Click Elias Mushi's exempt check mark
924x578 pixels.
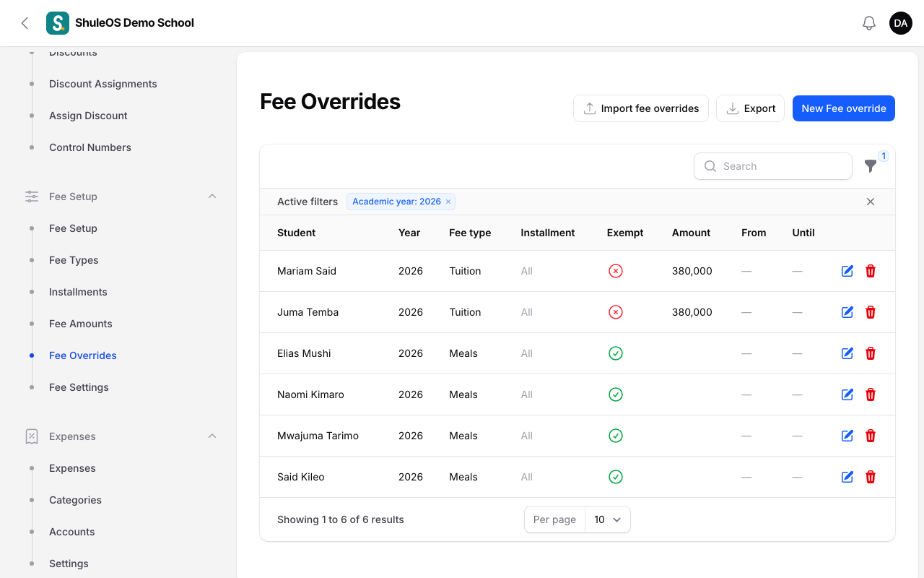tap(616, 353)
